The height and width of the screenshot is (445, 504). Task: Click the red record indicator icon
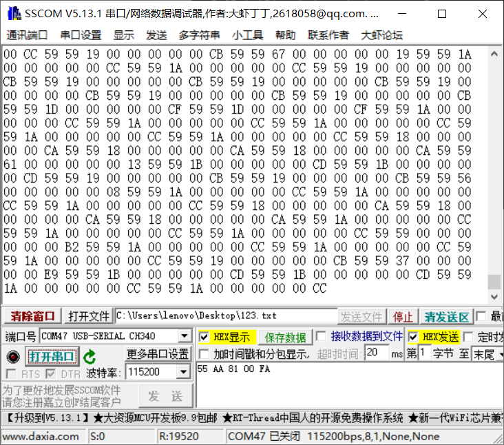pos(13,357)
